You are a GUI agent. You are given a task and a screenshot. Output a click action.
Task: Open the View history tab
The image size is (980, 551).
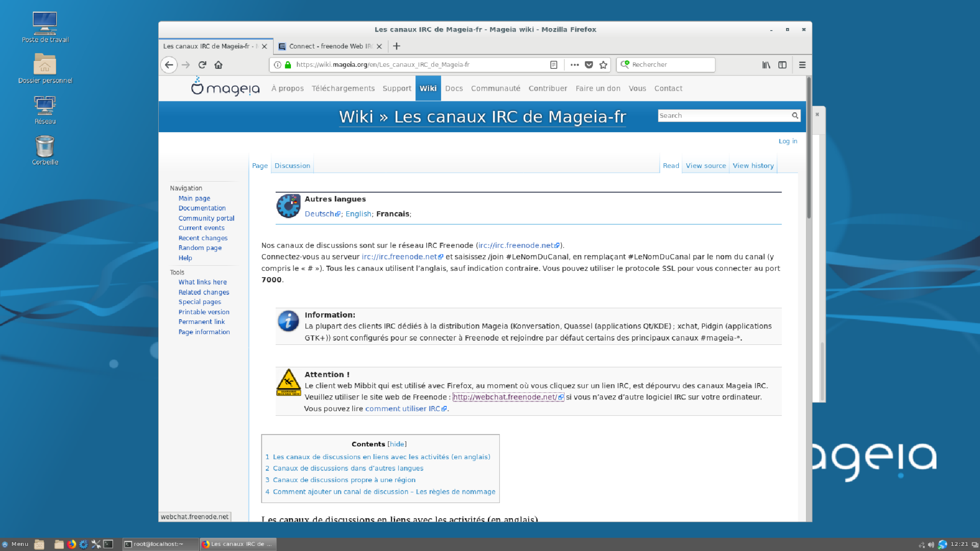point(753,166)
